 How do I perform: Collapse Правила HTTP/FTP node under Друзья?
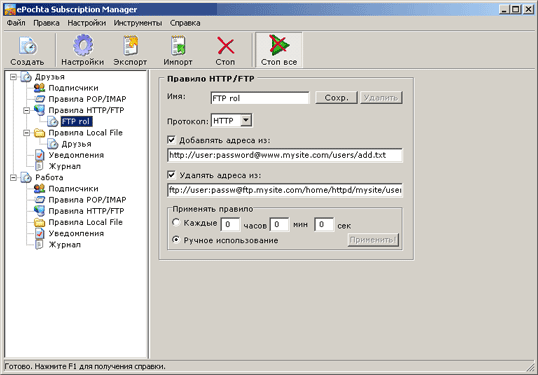pyautogui.click(x=26, y=110)
